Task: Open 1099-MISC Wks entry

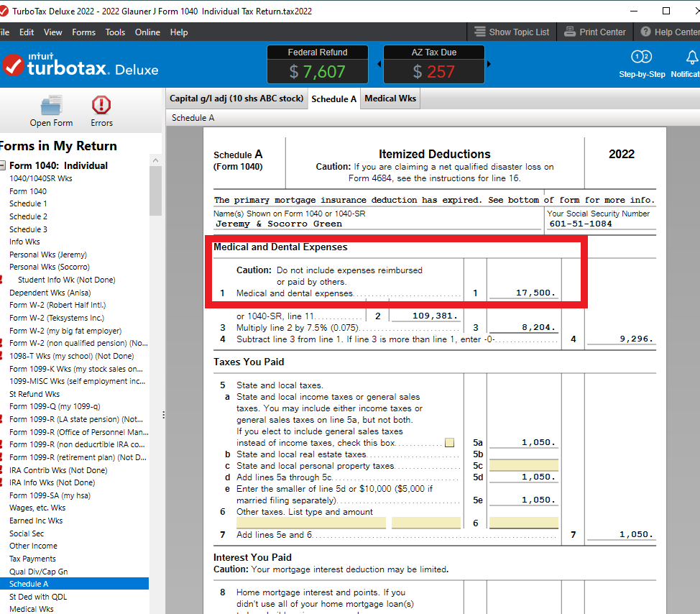Action: coord(77,381)
